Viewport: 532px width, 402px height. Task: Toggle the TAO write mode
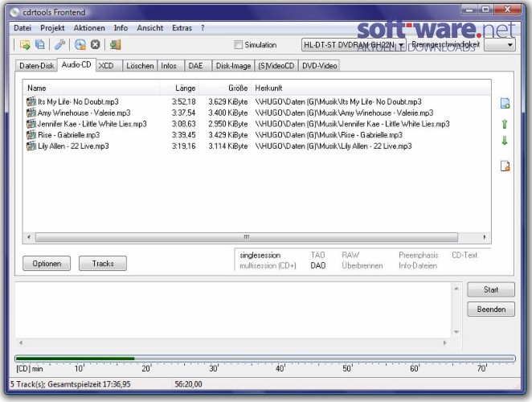tap(318, 255)
